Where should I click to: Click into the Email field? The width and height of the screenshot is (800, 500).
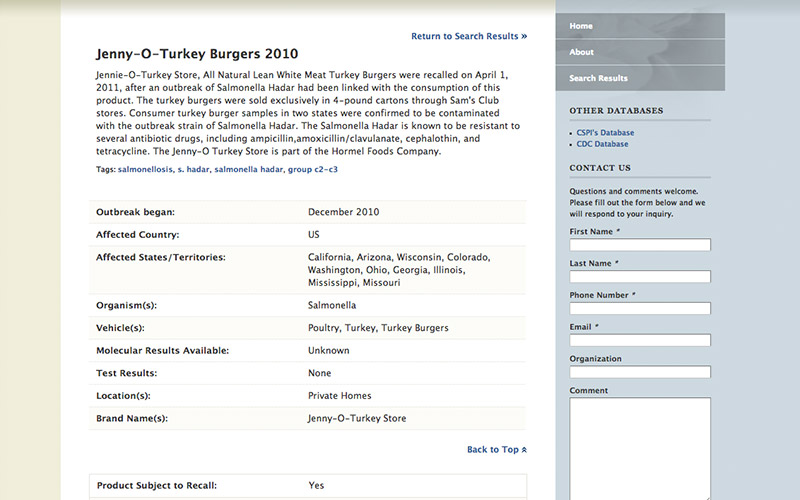coord(640,340)
